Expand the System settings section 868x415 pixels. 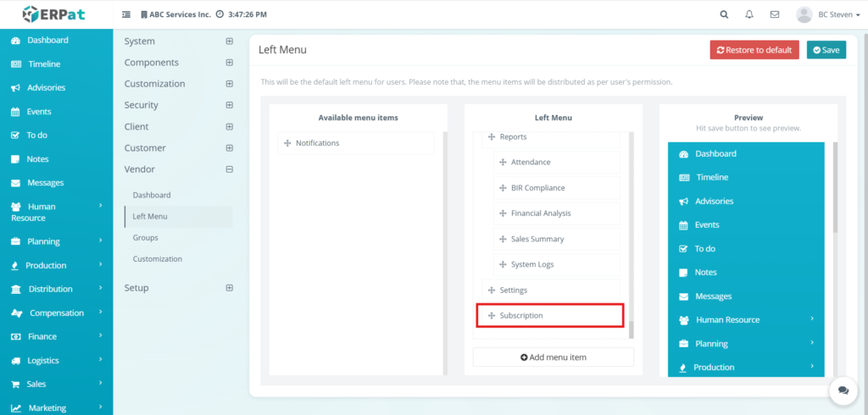click(229, 41)
